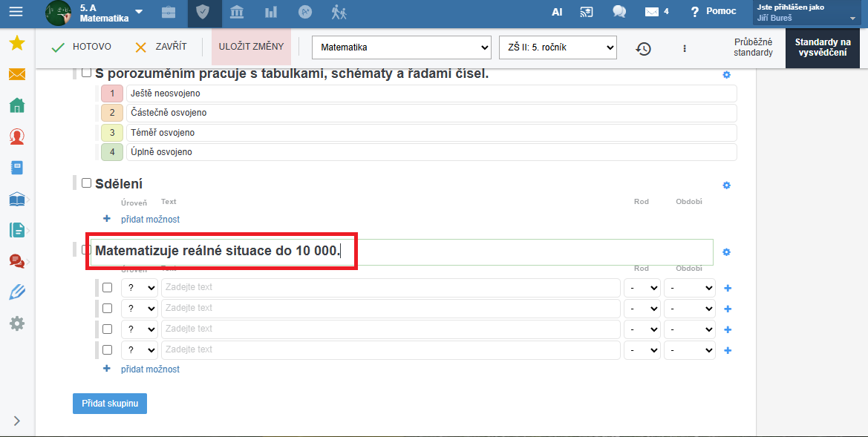Screen dimensions: 868x437
Task: Open the shield icon in top navigation
Action: 199,12
